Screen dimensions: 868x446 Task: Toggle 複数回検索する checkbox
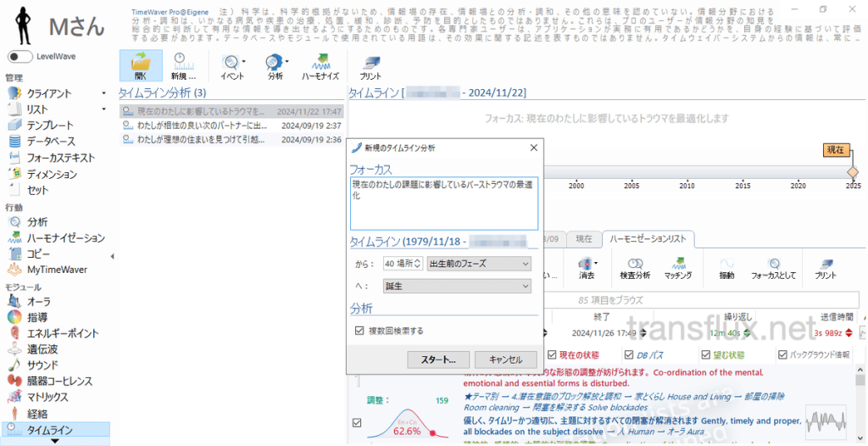359,331
